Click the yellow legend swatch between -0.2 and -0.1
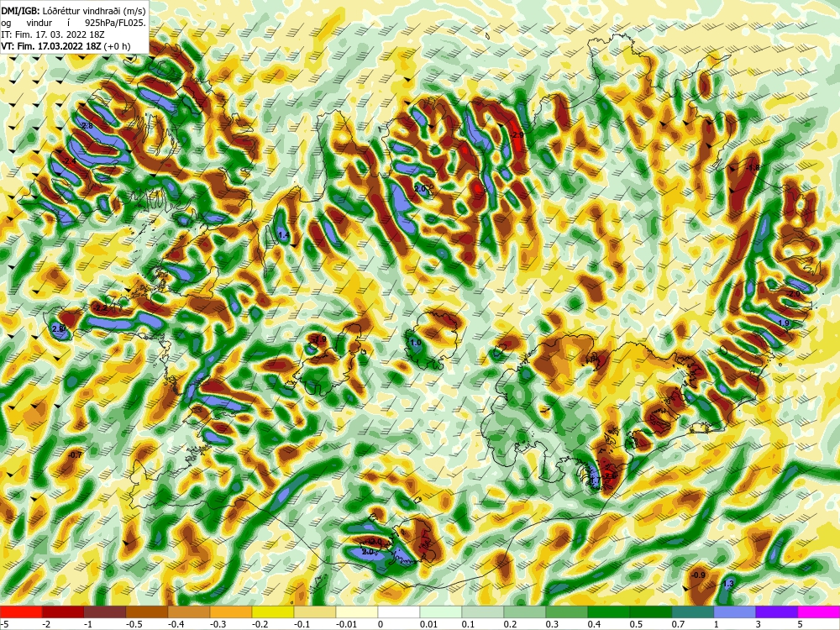Viewport: 840px width, 630px height. pos(273,612)
